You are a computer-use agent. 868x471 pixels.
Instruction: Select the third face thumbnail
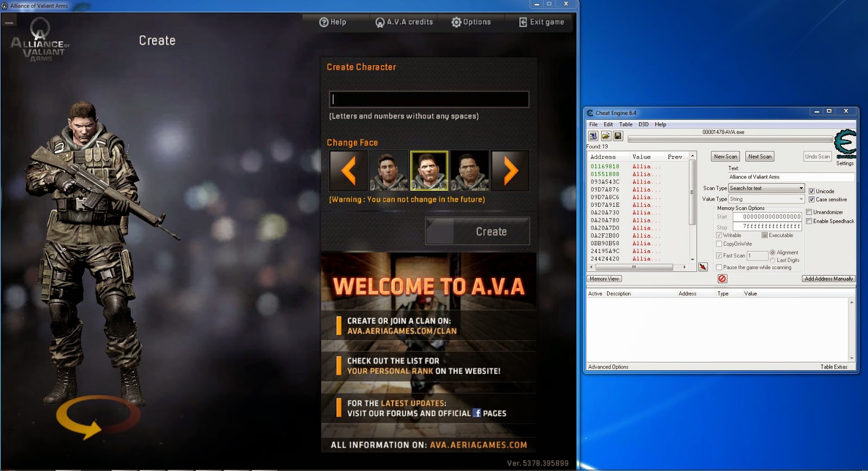click(x=470, y=170)
